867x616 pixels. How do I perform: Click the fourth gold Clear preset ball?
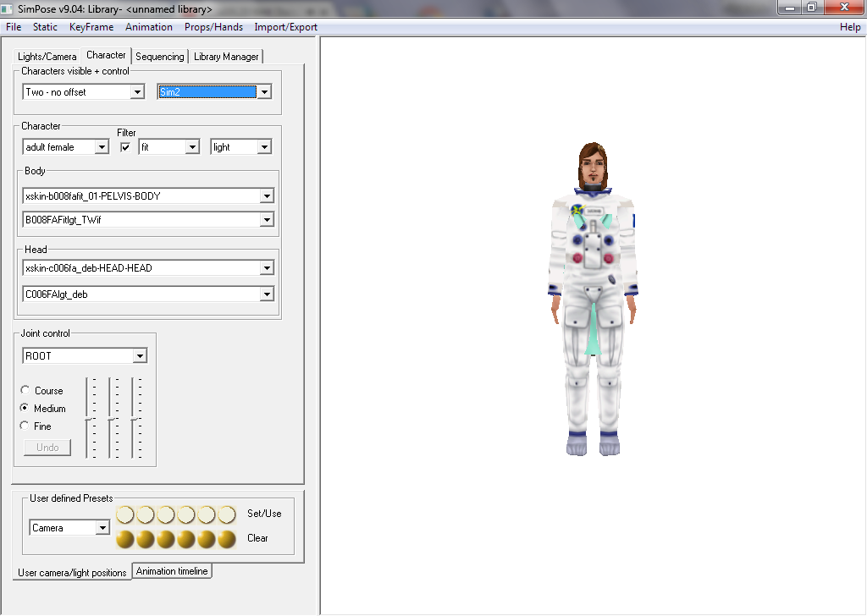pyautogui.click(x=186, y=539)
